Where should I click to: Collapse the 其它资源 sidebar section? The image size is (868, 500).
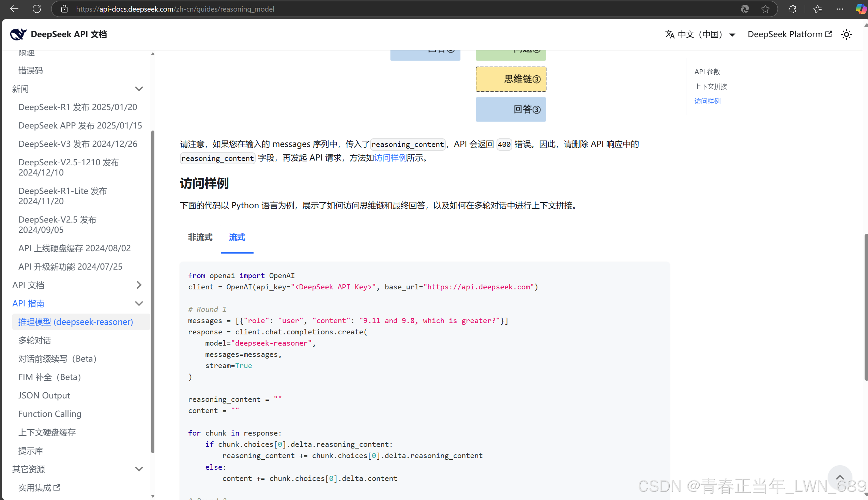point(139,469)
